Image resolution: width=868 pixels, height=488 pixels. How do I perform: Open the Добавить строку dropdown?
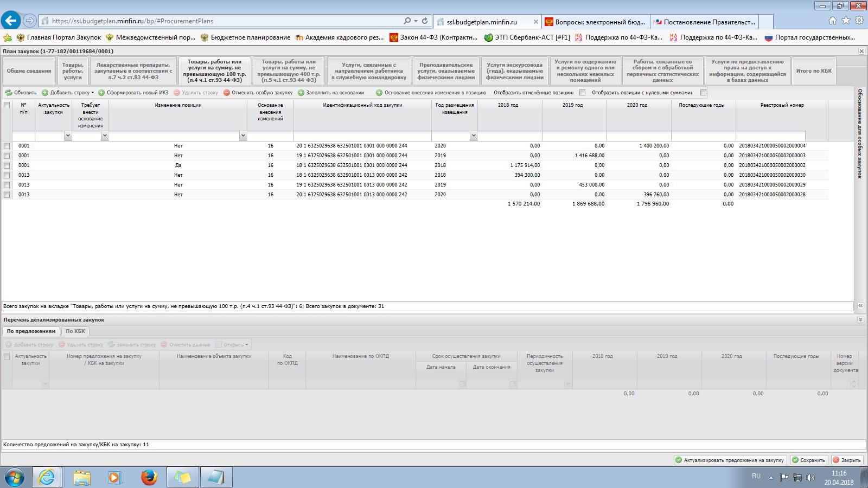click(x=92, y=93)
